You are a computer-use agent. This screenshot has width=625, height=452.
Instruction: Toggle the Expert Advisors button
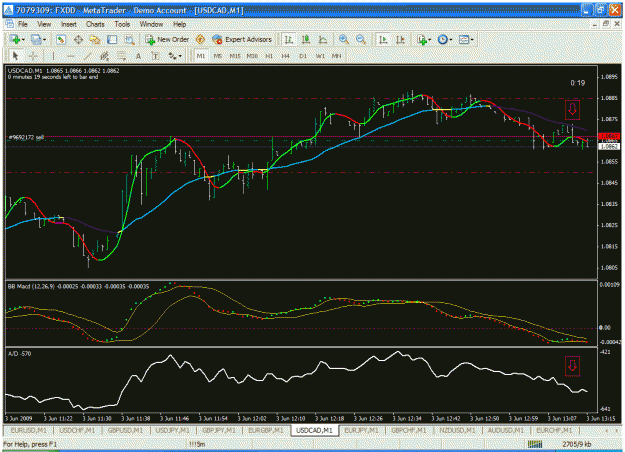[x=242, y=39]
